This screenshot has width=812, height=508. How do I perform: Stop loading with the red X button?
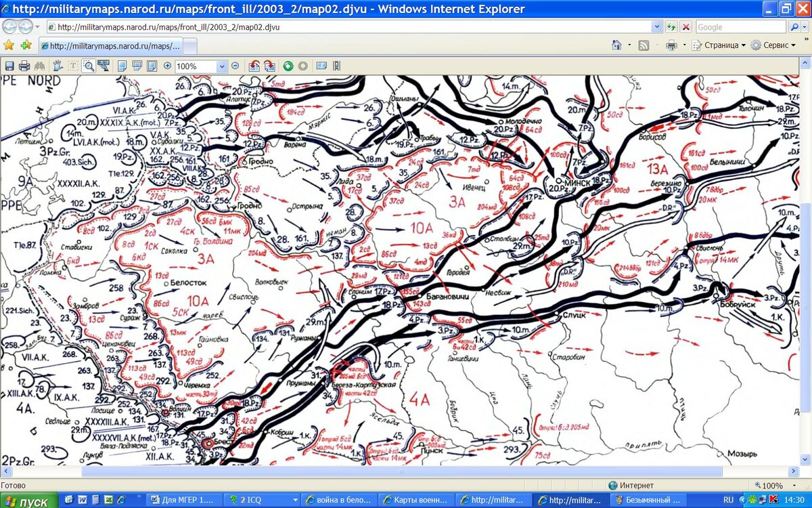(x=686, y=27)
